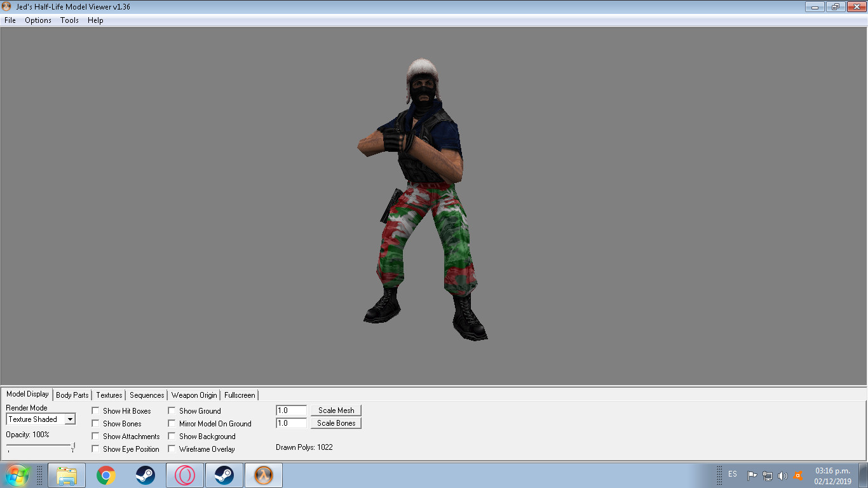Toggle Show Bones checkbox
Screen dimensions: 868x488
[x=95, y=424]
